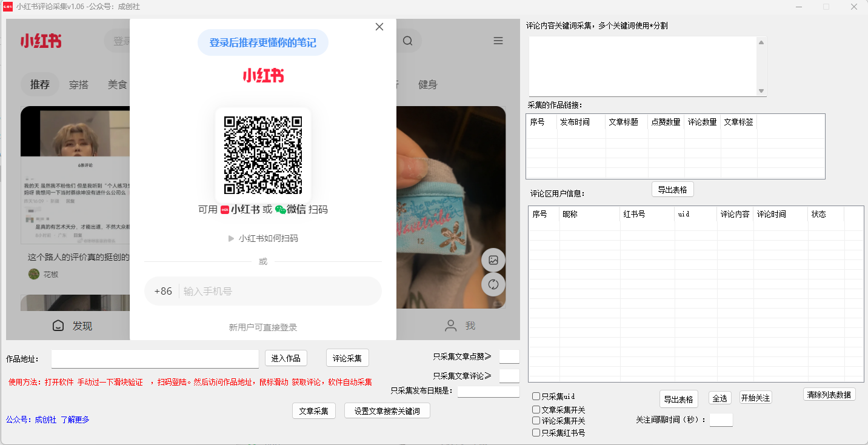
Task: Switch to the 穿搭 tab
Action: [79, 85]
